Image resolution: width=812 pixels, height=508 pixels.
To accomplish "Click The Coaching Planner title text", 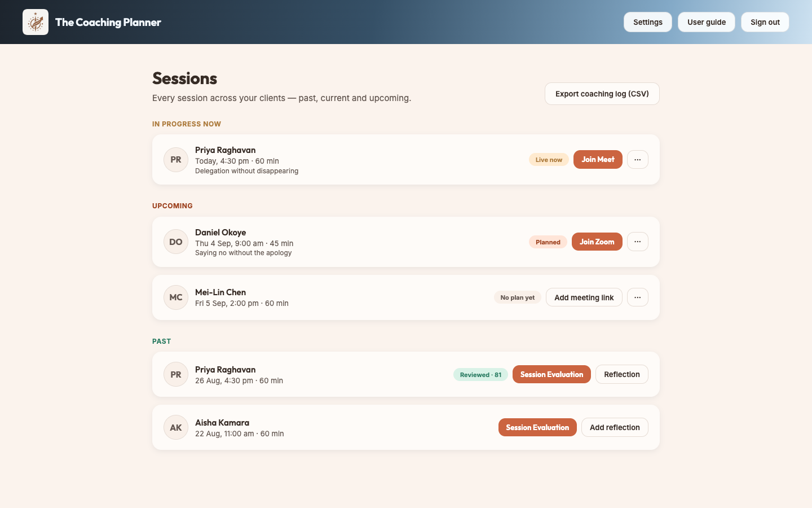I will 108,22.
